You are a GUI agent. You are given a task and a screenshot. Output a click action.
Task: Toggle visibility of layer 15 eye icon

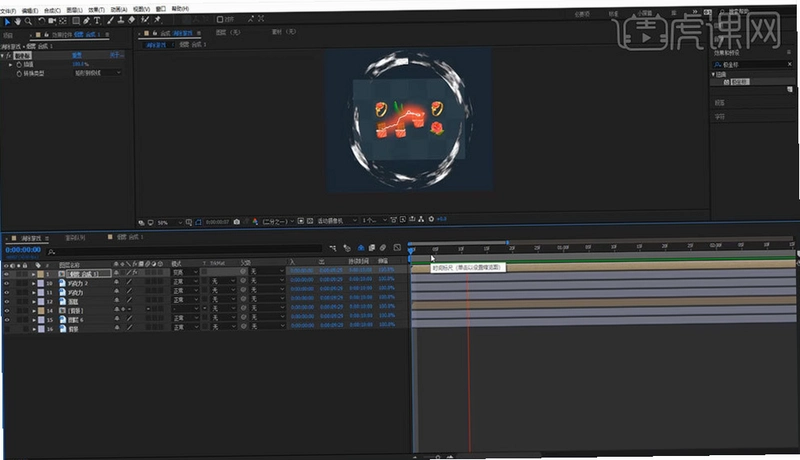point(7,320)
